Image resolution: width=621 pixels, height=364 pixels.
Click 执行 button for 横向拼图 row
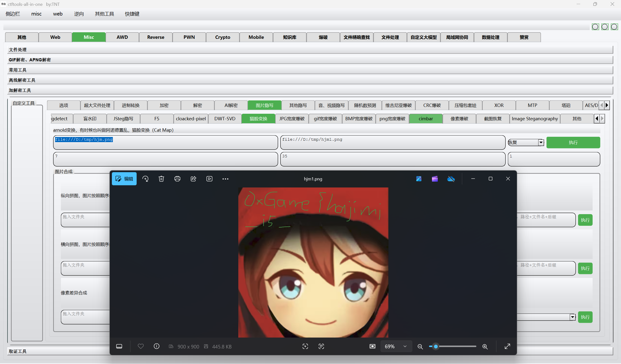click(585, 268)
